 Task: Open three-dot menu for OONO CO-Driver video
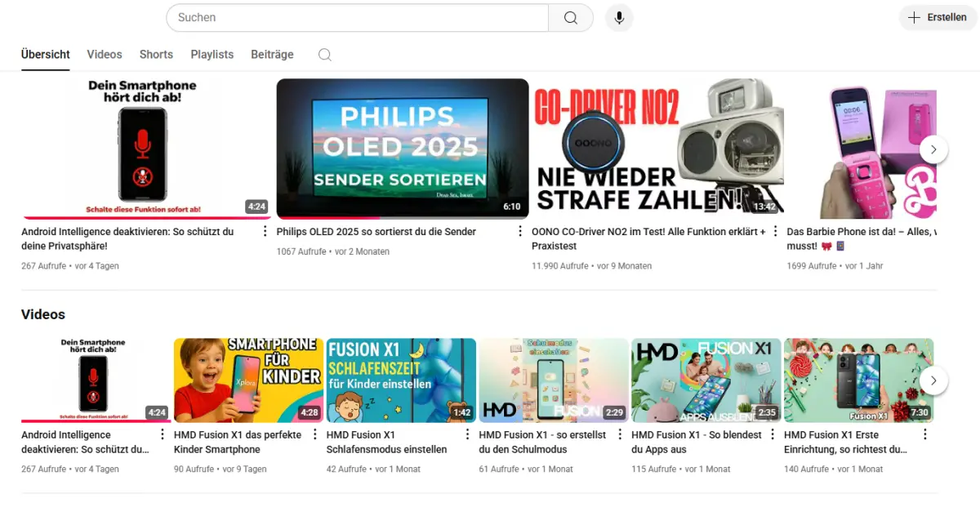pyautogui.click(x=775, y=232)
